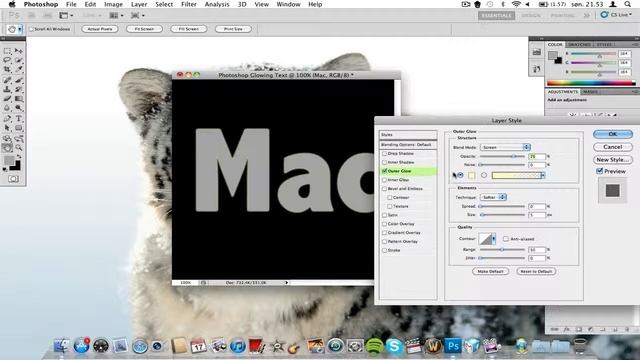The height and width of the screenshot is (360, 640).
Task: Open the Technique dropdown
Action: [x=493, y=197]
